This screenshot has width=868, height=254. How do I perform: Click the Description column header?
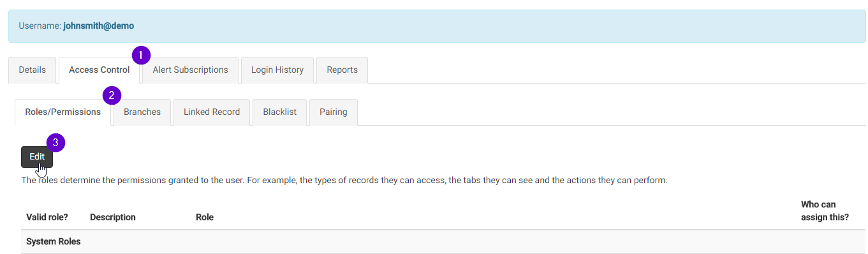coord(113,217)
